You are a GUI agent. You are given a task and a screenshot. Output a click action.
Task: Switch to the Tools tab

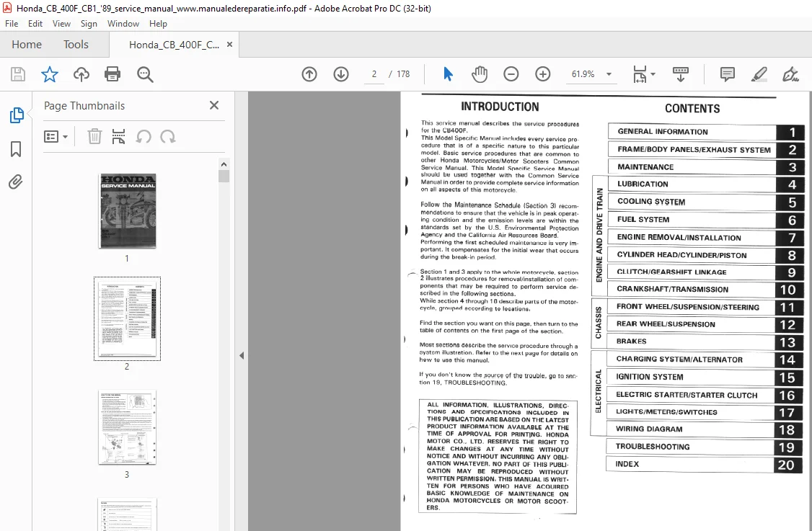tap(76, 45)
